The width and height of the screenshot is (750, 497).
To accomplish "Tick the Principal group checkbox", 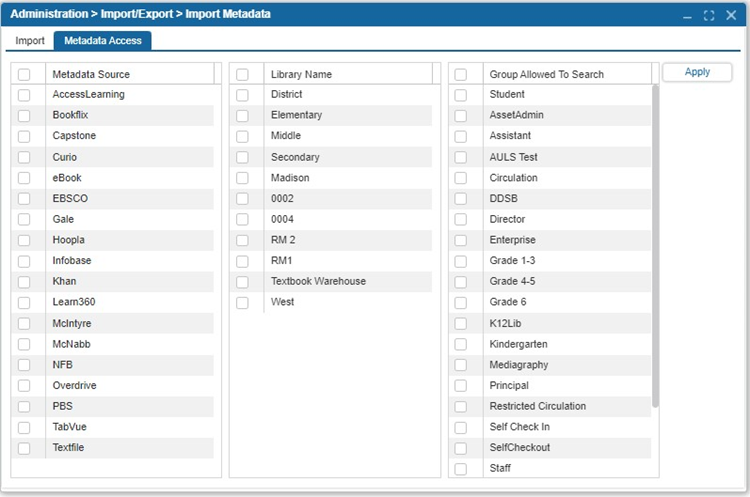I will pyautogui.click(x=461, y=386).
